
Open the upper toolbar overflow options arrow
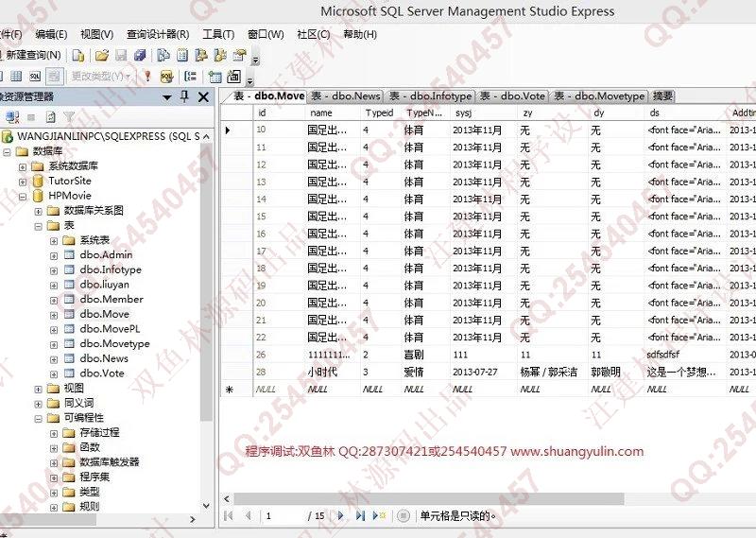click(256, 59)
